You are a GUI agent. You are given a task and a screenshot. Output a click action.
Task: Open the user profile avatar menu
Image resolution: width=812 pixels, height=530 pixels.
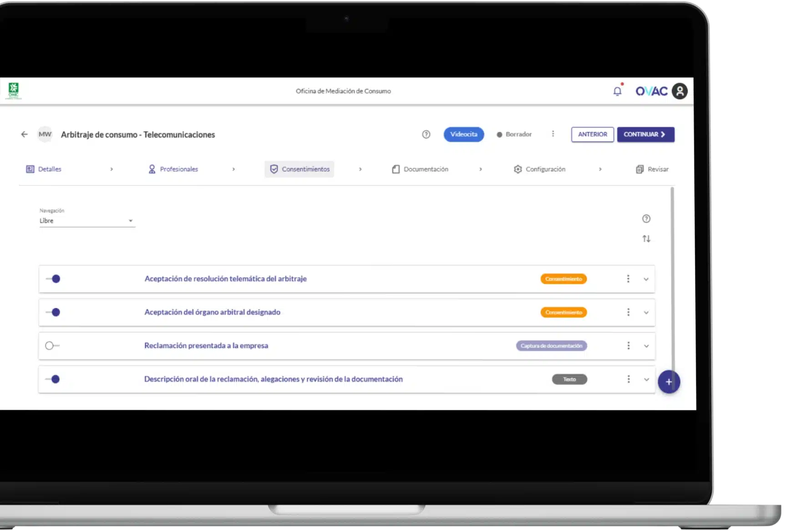click(680, 91)
